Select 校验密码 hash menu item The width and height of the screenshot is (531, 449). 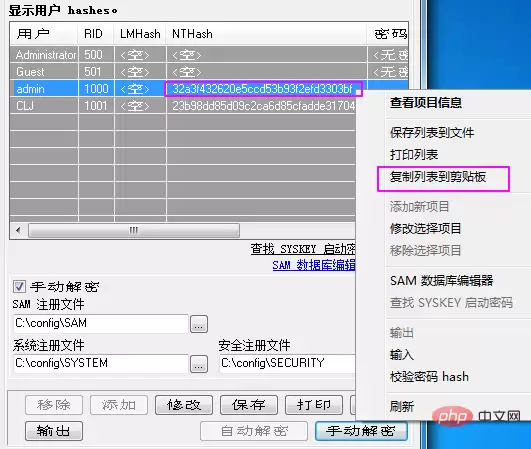point(429,377)
